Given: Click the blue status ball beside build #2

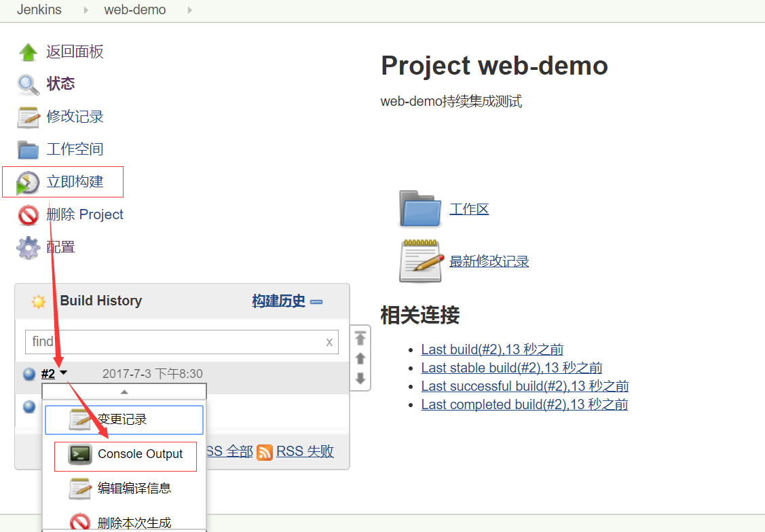Looking at the screenshot, I should pyautogui.click(x=29, y=374).
